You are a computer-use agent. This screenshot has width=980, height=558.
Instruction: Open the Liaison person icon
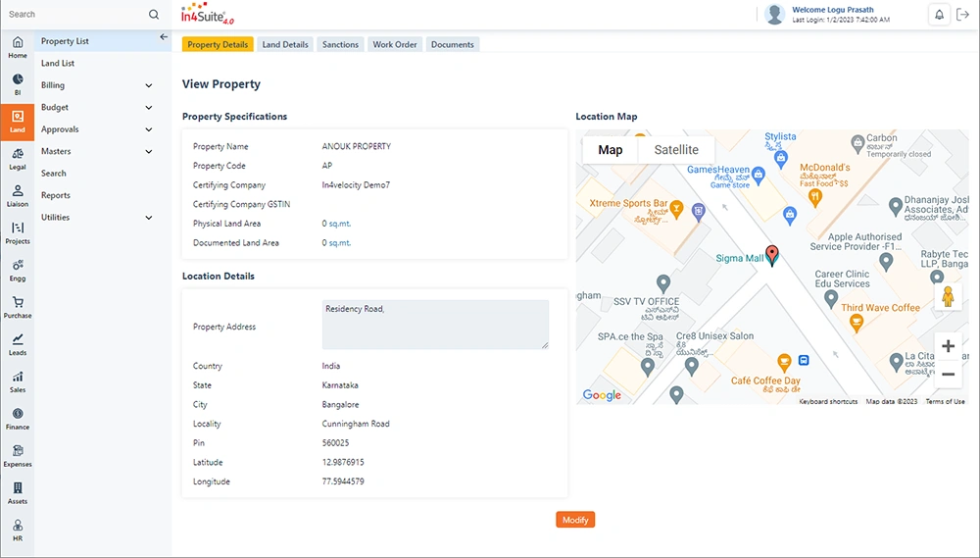18,191
